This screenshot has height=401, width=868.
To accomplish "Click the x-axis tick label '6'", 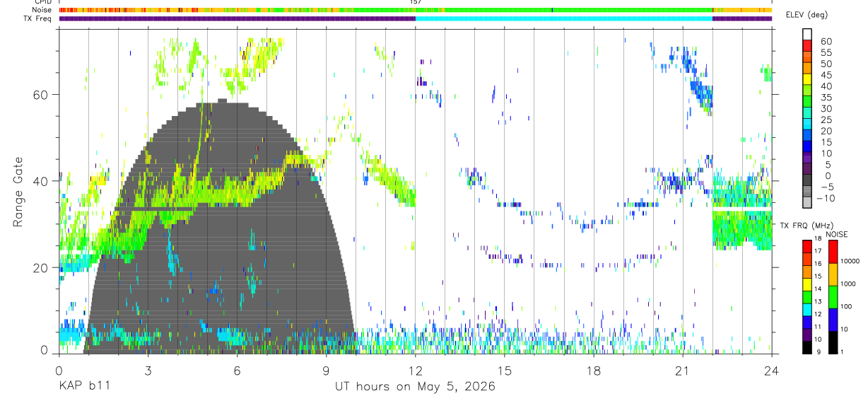I will [x=237, y=371].
